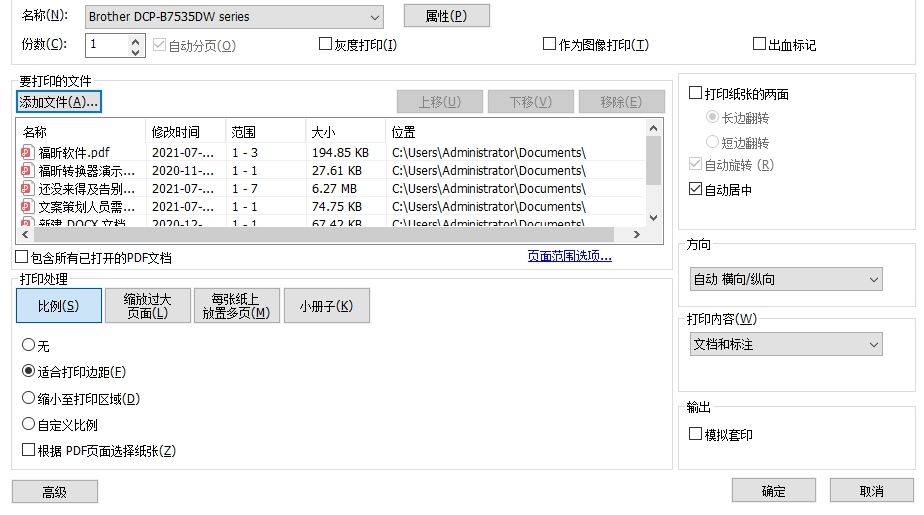Viewport: 924px width, 515px height.
Task: Click the file list scroll-down arrow
Action: point(654,217)
